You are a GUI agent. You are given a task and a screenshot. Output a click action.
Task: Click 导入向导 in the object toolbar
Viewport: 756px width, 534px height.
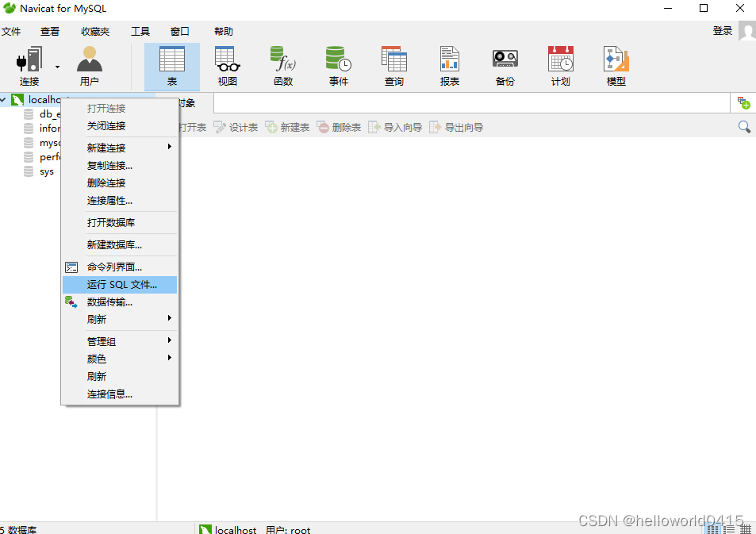pyautogui.click(x=395, y=127)
